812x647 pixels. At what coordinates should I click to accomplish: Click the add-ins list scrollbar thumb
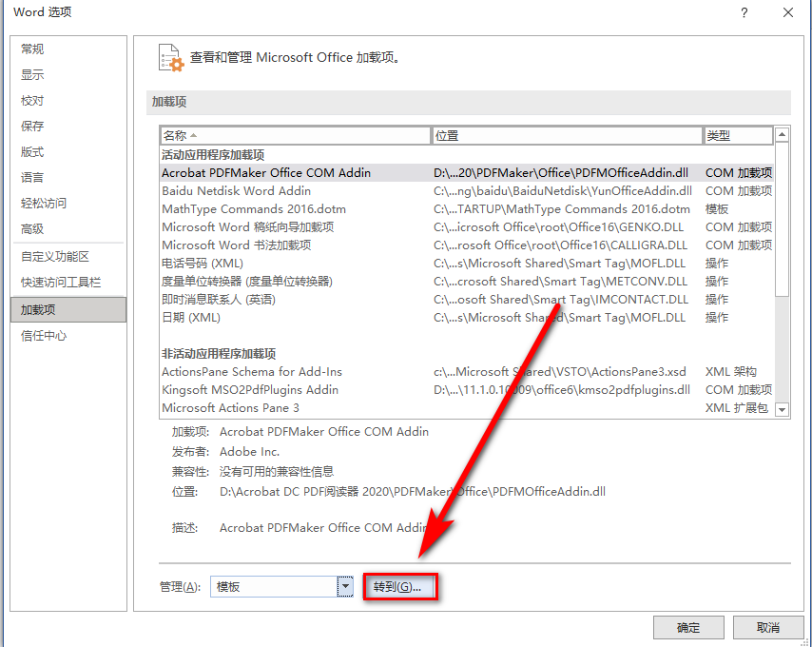point(782,220)
